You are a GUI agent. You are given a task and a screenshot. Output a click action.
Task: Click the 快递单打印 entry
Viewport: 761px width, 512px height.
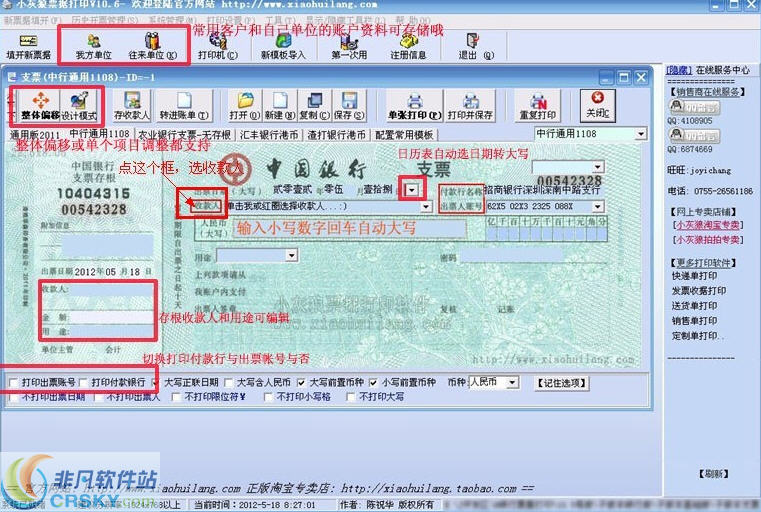[695, 276]
